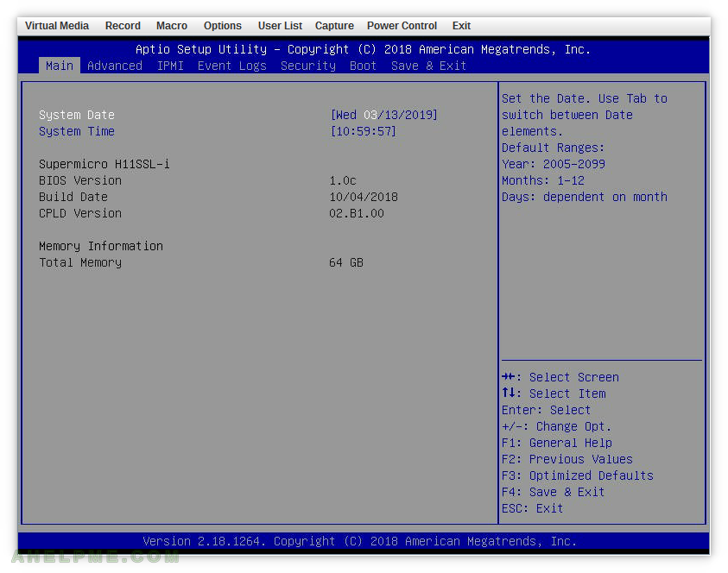Click the Version 2.18.1264 footer text
728x573 pixels.
tap(360, 541)
